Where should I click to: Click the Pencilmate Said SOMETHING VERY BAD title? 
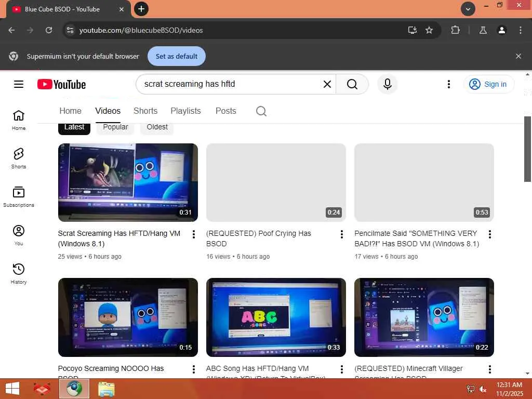point(417,238)
